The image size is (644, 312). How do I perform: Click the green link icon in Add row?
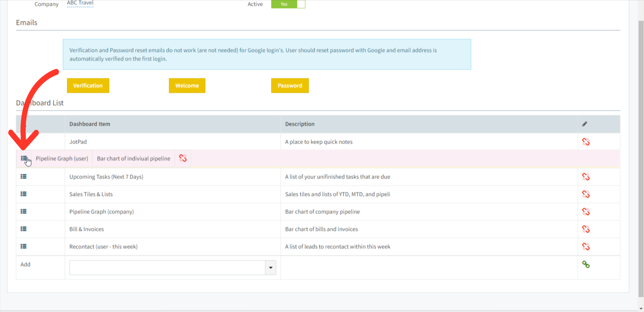(x=586, y=265)
